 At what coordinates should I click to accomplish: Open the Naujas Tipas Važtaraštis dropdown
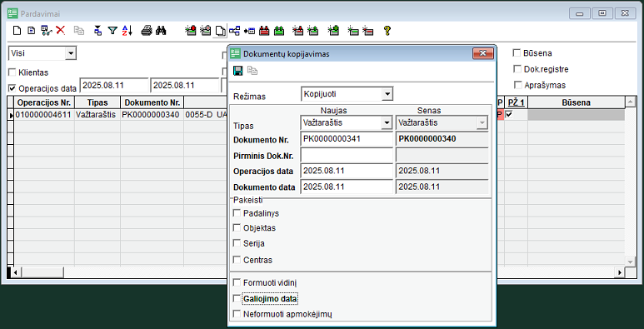[x=387, y=122]
